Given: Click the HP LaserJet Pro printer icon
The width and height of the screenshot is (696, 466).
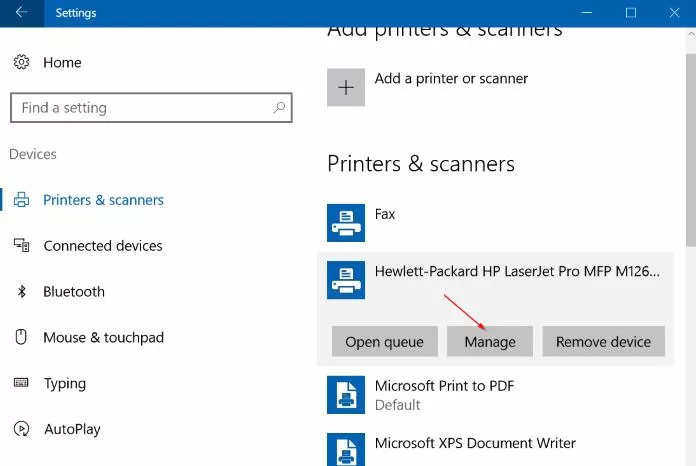Looking at the screenshot, I should [x=346, y=280].
